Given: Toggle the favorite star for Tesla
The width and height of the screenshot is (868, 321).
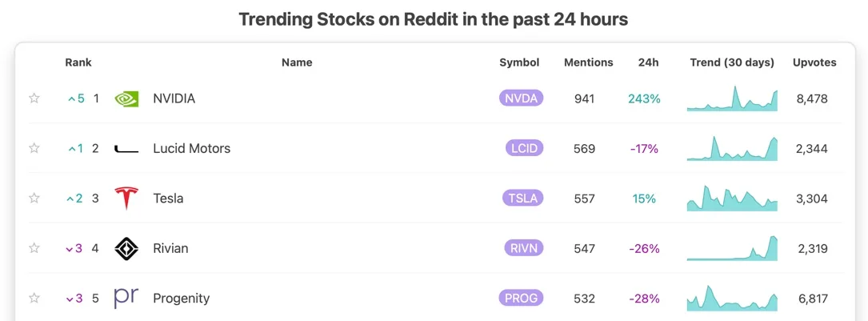Looking at the screenshot, I should 34,199.
